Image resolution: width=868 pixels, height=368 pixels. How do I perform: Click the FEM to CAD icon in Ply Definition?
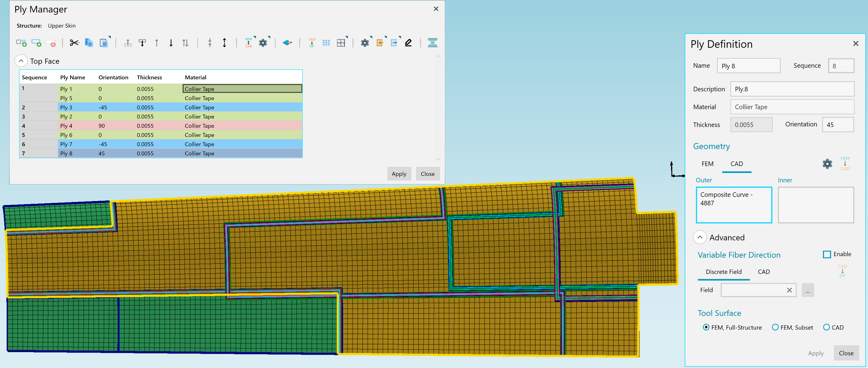pyautogui.click(x=845, y=164)
